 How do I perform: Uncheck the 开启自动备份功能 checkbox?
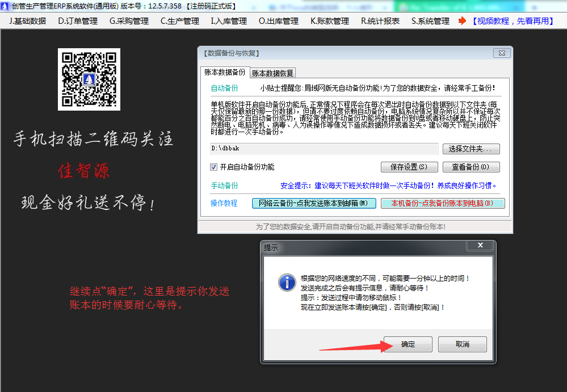212,167
